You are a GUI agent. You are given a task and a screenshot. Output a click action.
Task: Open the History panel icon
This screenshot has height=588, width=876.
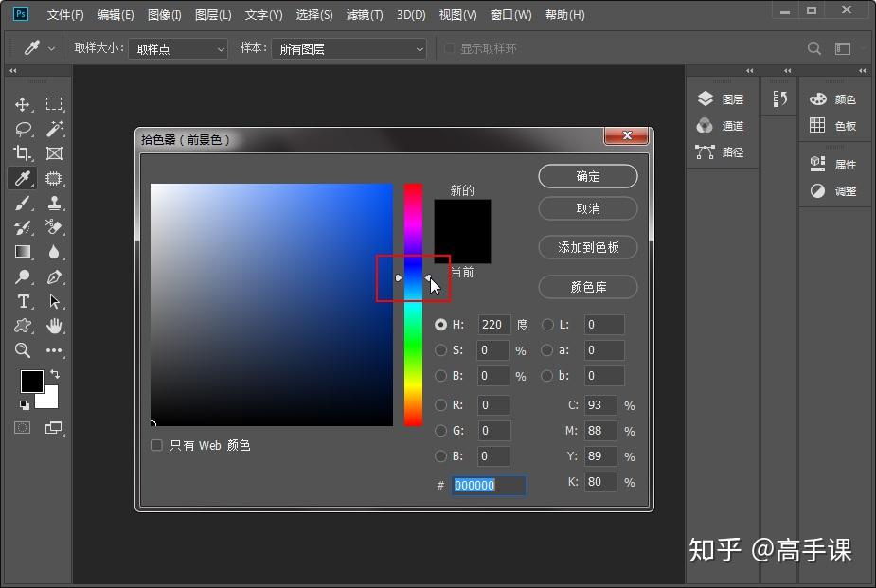tap(780, 99)
